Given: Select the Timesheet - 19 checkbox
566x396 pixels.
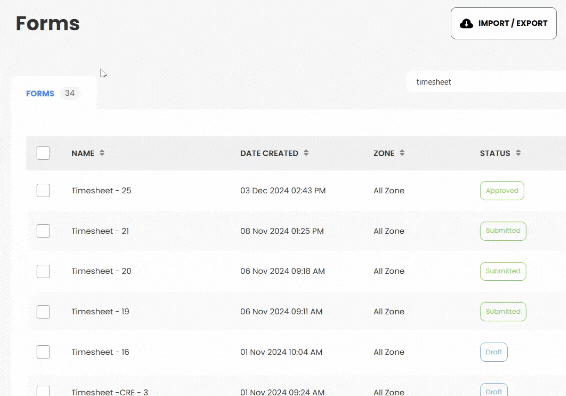Looking at the screenshot, I should coord(43,312).
